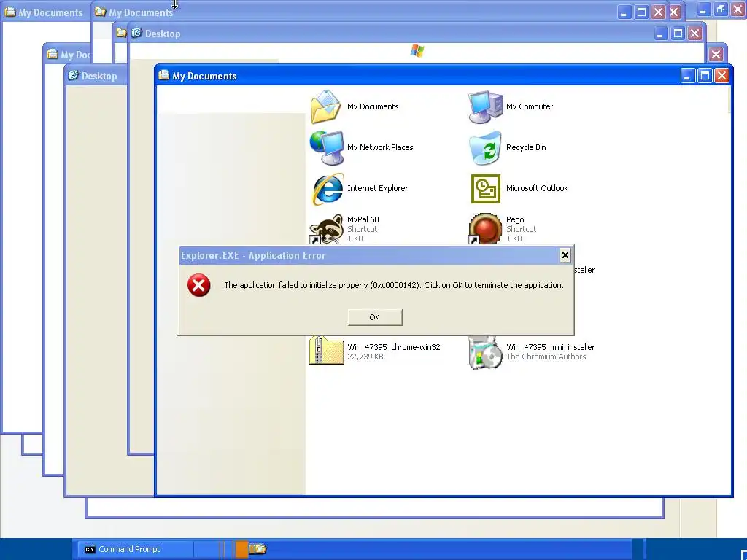The image size is (747, 560).
Task: Select the Microsoft Outlook icon
Action: click(485, 189)
